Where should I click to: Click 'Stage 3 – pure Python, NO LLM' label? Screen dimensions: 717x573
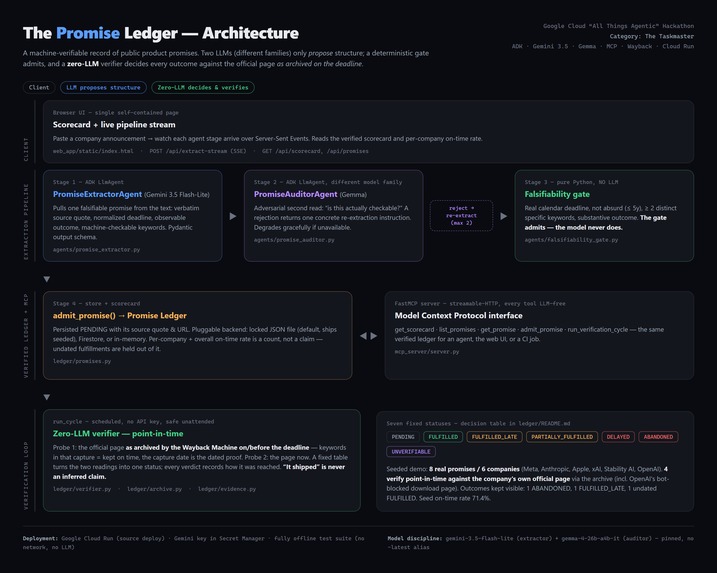click(x=571, y=182)
